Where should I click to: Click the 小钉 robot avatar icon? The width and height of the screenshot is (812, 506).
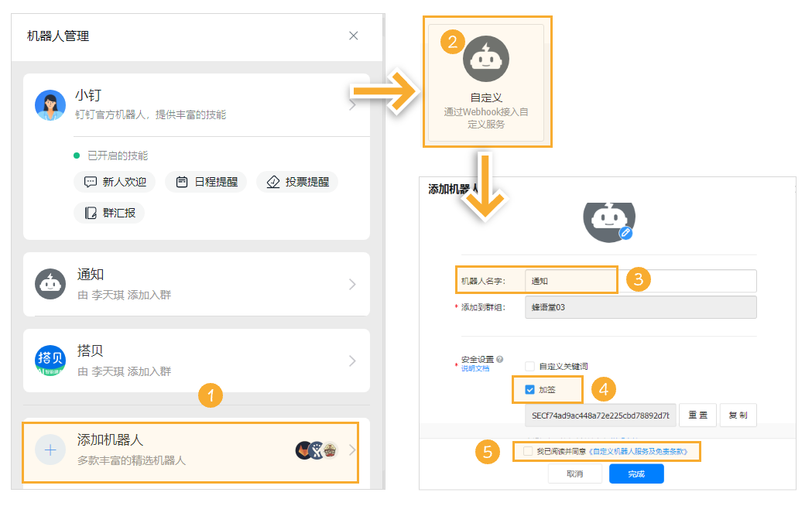(x=50, y=105)
